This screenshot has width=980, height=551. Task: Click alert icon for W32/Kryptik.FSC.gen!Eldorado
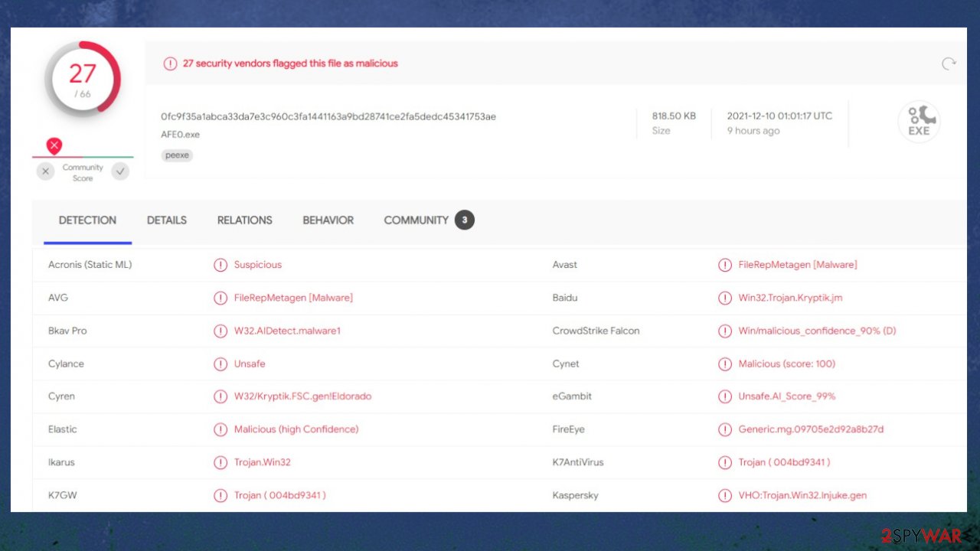click(220, 396)
